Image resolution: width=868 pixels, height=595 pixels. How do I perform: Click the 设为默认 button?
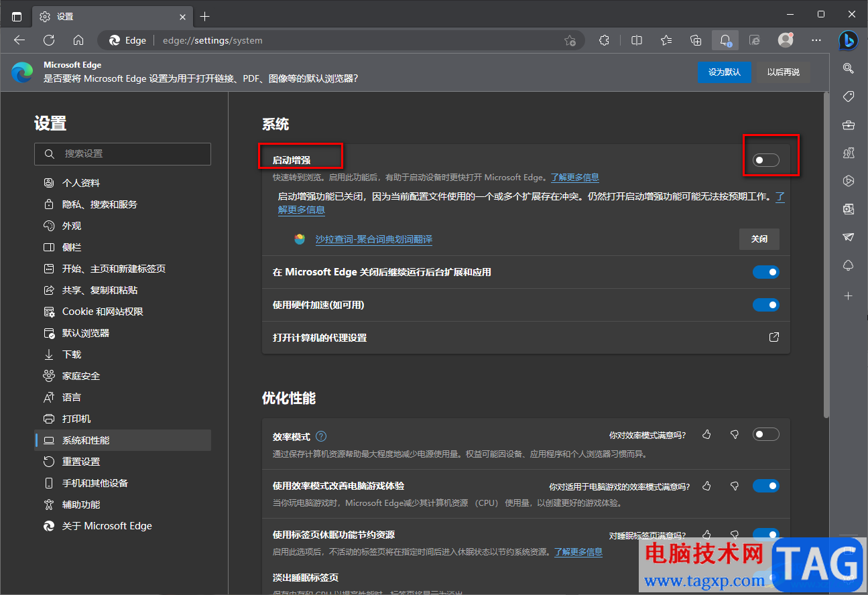pyautogui.click(x=725, y=72)
